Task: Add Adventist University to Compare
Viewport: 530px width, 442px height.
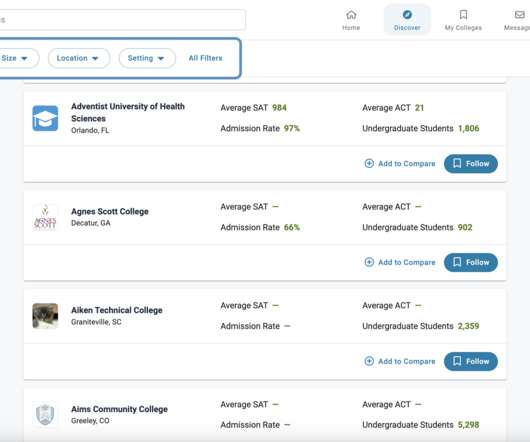Action: pyautogui.click(x=400, y=164)
